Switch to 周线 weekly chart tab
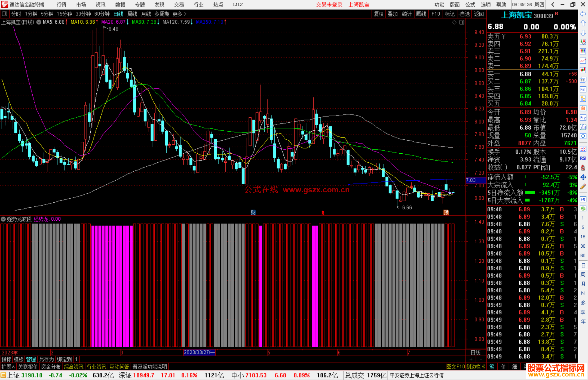Screen dimensions: 588x380 132,14
